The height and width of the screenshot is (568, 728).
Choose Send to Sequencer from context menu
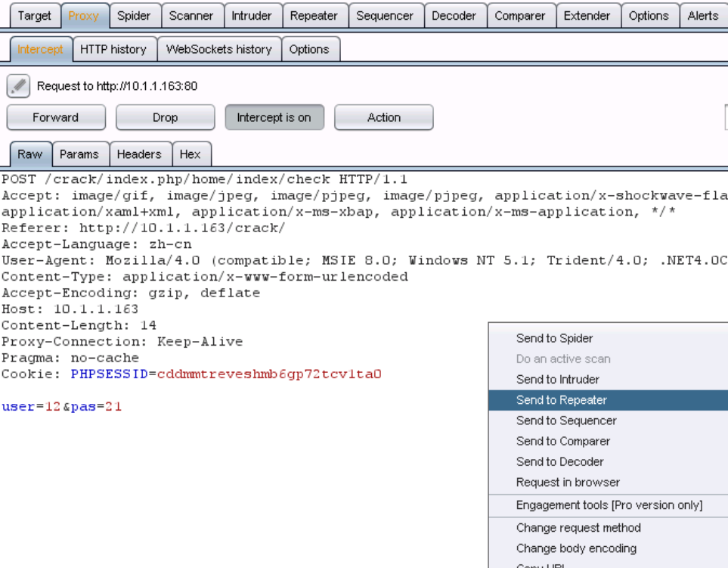tap(609, 421)
